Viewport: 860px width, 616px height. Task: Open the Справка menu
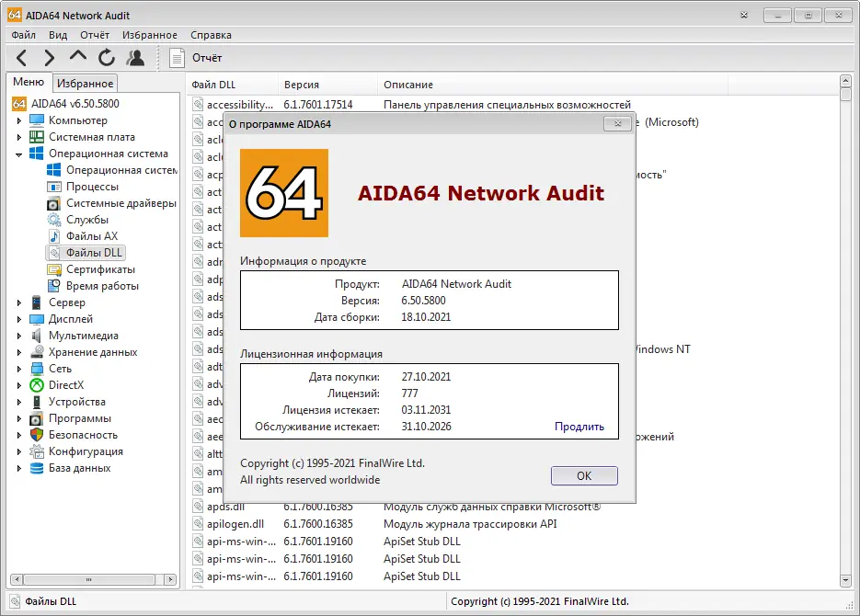211,35
